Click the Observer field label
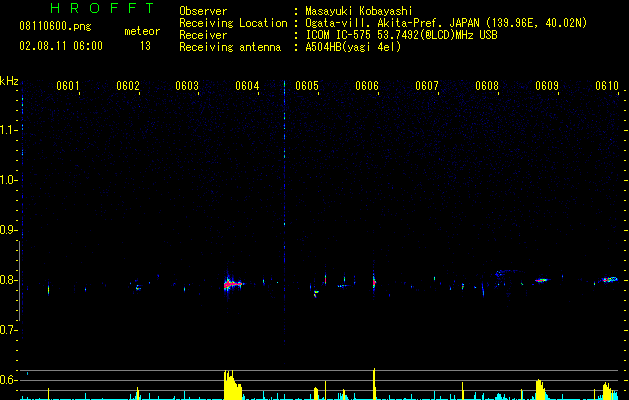Screen dimensions: 629x400 click(203, 11)
